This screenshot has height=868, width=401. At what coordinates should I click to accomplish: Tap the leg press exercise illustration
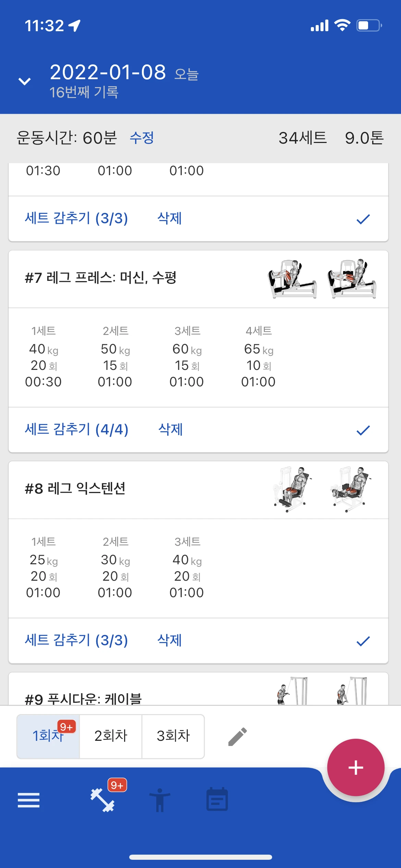322,279
